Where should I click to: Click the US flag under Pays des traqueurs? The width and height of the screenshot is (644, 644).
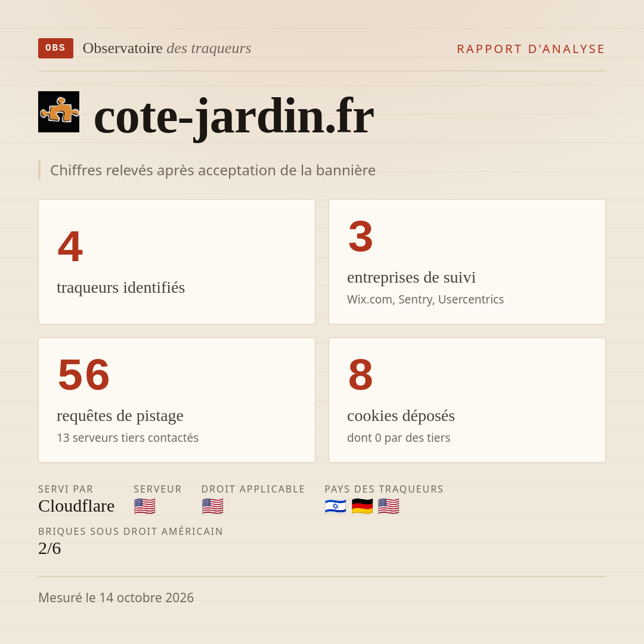(388, 506)
